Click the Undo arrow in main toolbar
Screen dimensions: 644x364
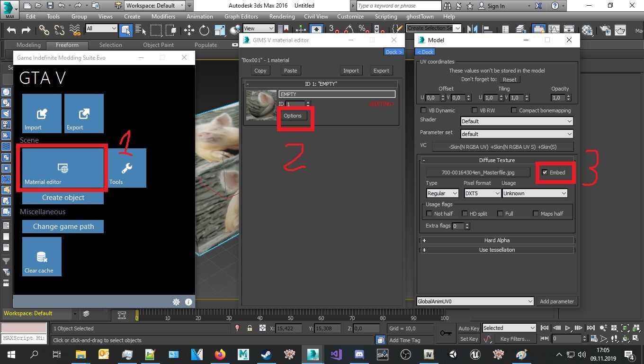coord(11,30)
